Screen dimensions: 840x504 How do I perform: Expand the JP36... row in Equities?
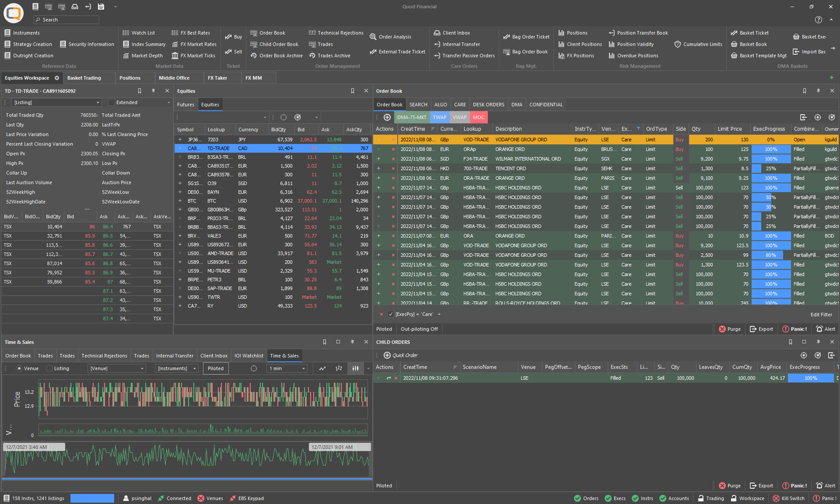[x=180, y=140]
